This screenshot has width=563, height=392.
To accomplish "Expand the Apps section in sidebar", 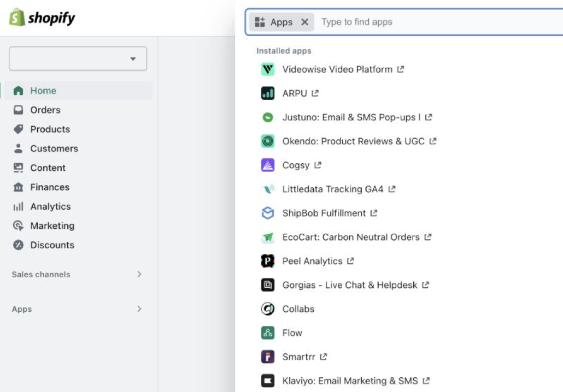I will (x=139, y=309).
